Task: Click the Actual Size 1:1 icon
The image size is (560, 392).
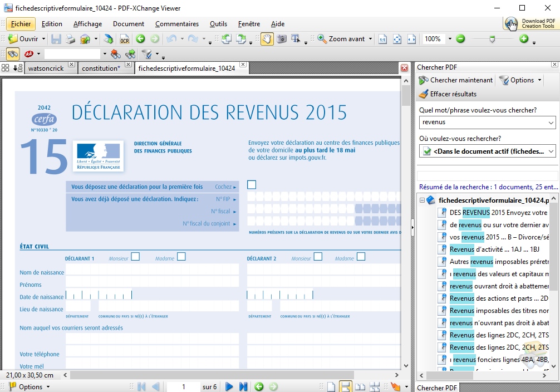Action: pos(382,39)
